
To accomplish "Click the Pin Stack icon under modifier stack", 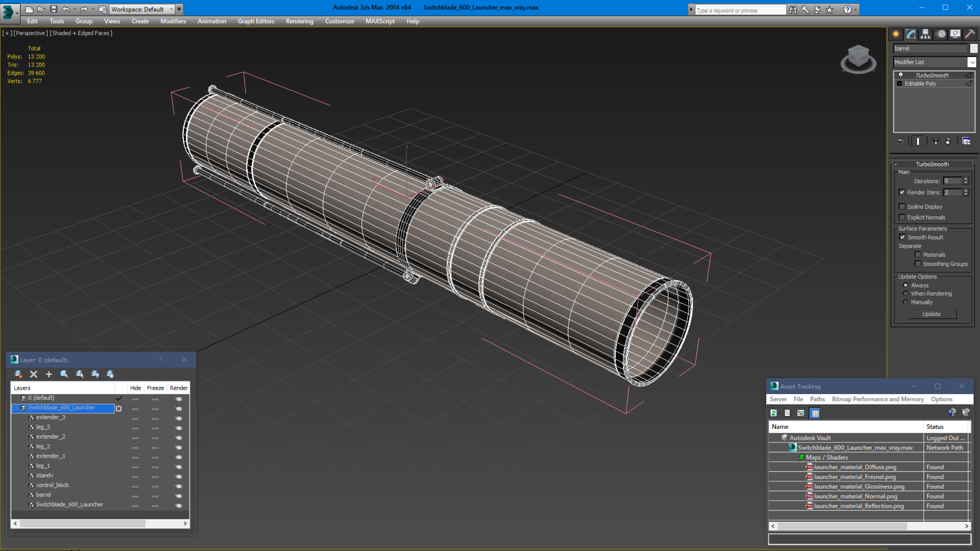I will click(x=900, y=141).
